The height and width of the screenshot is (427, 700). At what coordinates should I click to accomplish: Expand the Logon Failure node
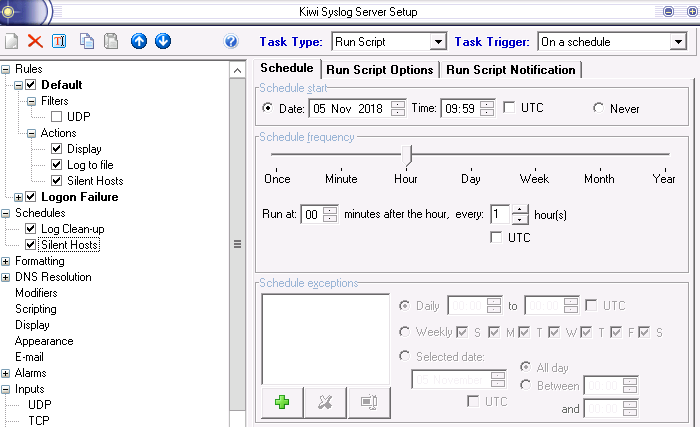pyautogui.click(x=18, y=197)
